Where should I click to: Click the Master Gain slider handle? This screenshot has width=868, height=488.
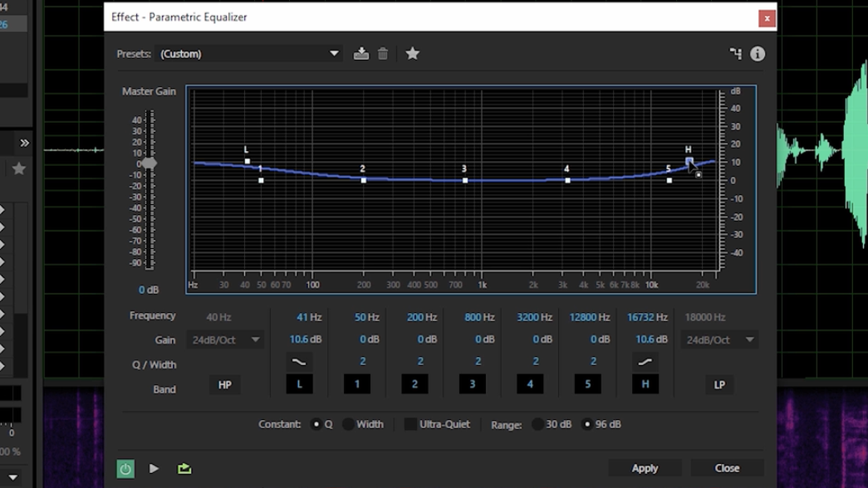tap(149, 163)
